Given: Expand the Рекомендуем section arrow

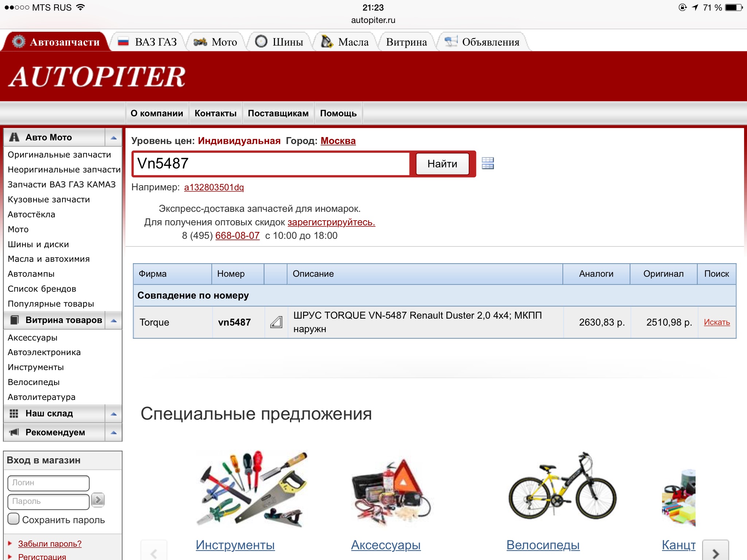Looking at the screenshot, I should coord(113,432).
